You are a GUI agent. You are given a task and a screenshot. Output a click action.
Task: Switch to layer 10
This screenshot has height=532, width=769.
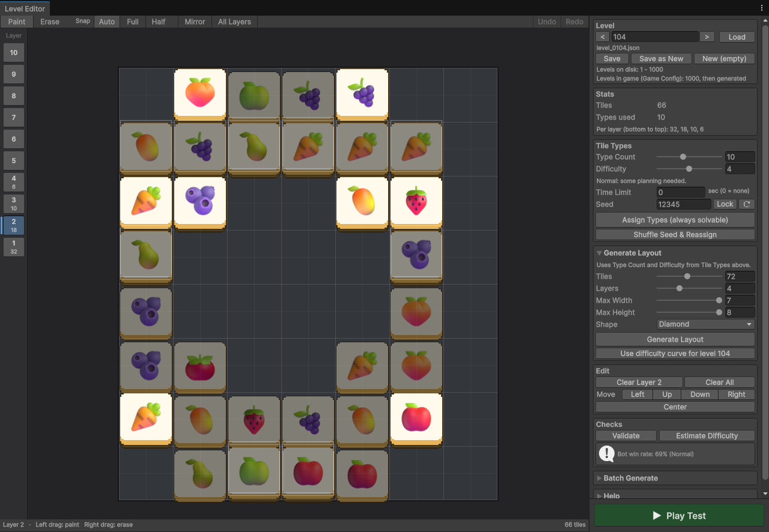click(x=14, y=53)
